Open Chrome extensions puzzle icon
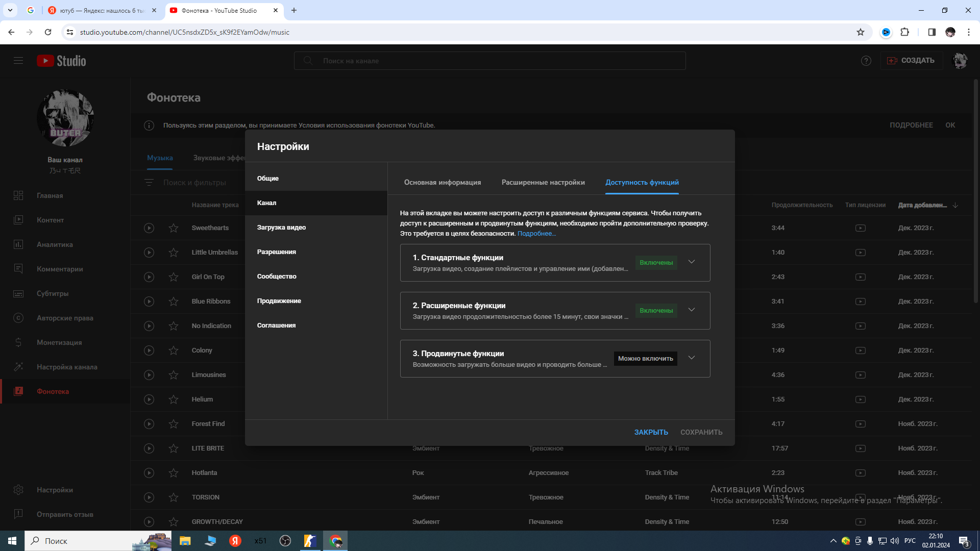 coord(904,32)
